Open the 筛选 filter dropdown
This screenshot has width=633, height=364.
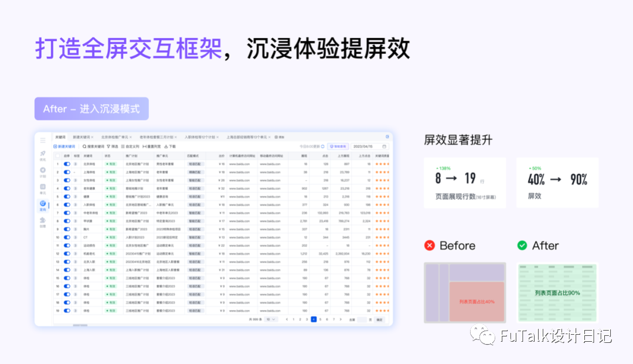(x=113, y=147)
